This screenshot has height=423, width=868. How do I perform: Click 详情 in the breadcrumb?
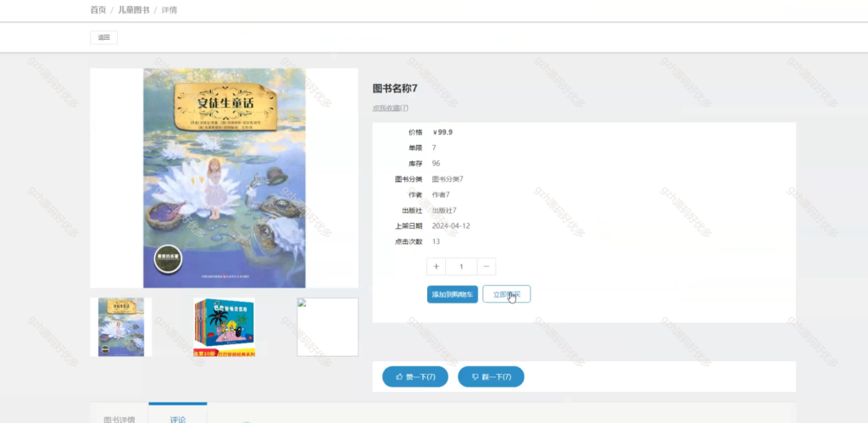click(x=170, y=10)
